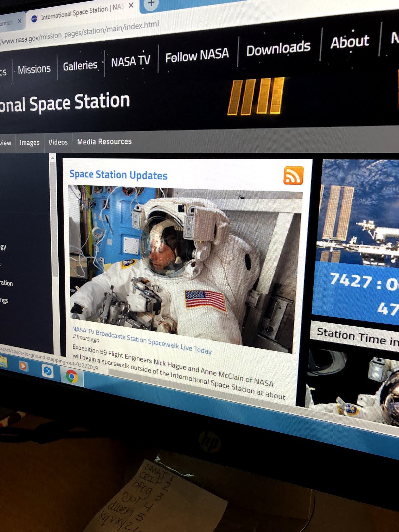The image size is (399, 532).
Task: Open the About menu item
Action: point(349,42)
